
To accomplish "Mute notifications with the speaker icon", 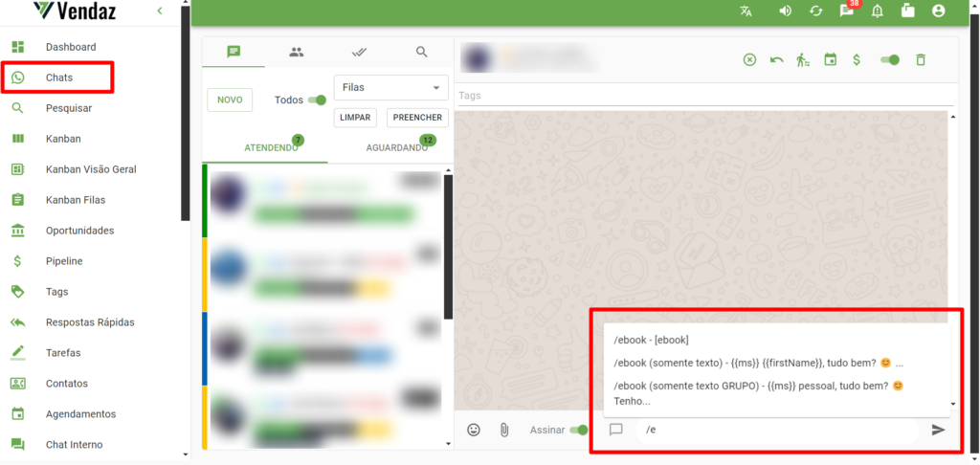I will (785, 11).
